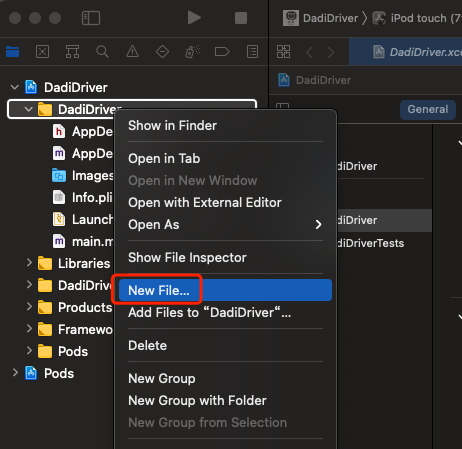
Task: Open the Open As submenu
Action: coord(225,225)
